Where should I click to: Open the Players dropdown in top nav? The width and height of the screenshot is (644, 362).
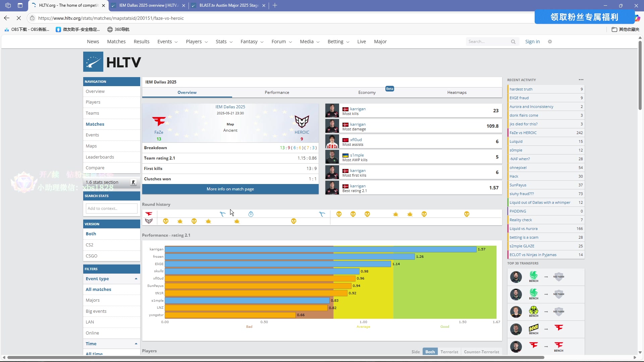(x=197, y=42)
